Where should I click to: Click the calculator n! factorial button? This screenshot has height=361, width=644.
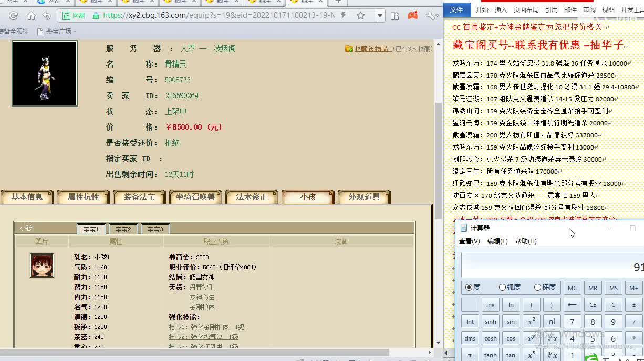552,322
